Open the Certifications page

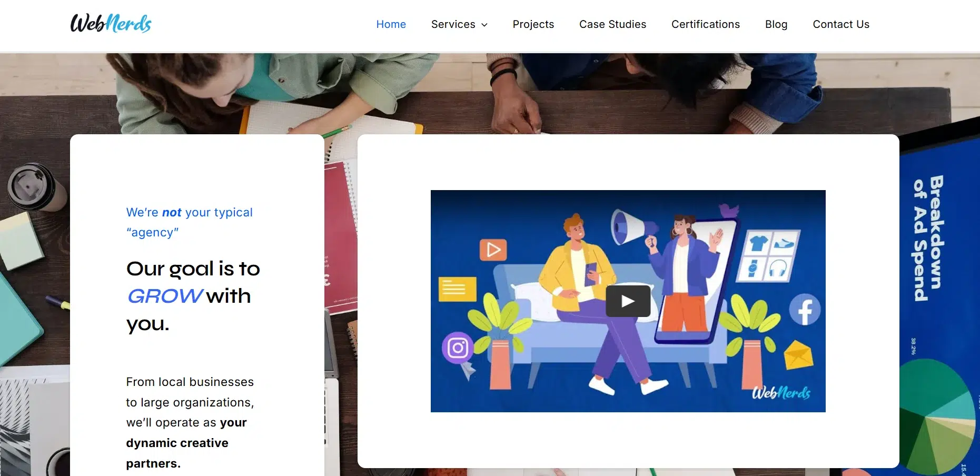[705, 24]
